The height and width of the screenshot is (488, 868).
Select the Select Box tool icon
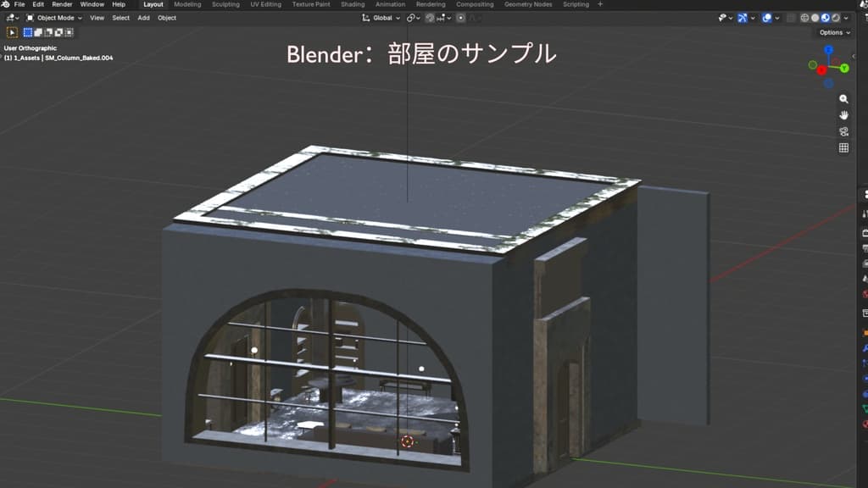[x=12, y=33]
